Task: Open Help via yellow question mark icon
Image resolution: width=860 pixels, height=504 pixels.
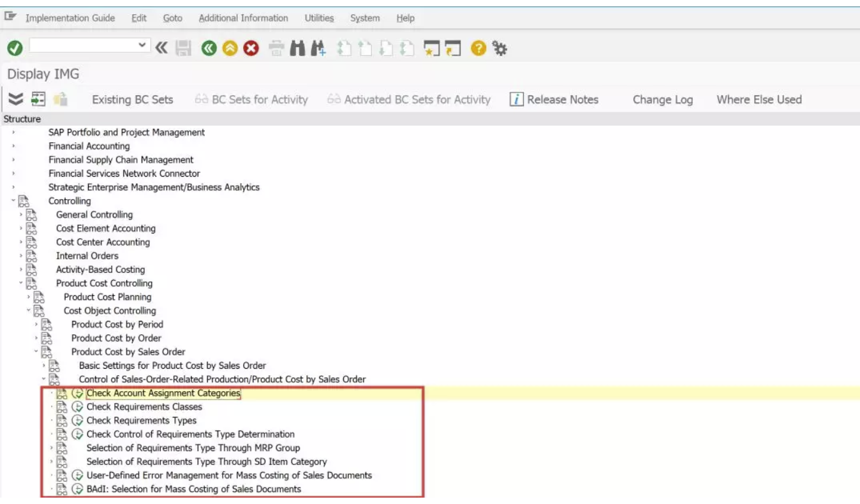Action: pos(479,48)
